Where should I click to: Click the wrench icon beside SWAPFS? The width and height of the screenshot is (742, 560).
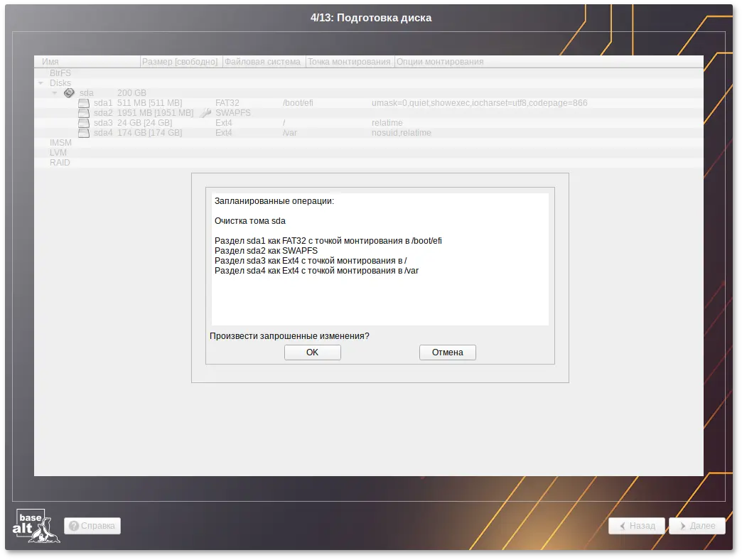point(205,113)
